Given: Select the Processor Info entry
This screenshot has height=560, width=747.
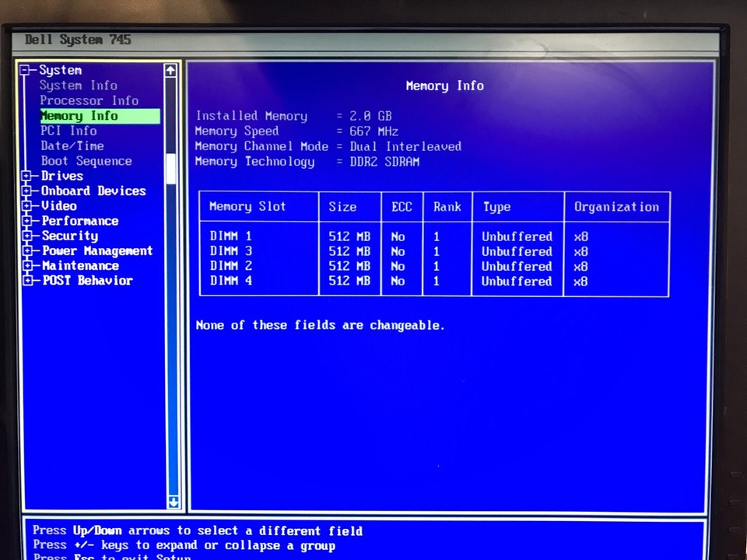Looking at the screenshot, I should click(89, 100).
